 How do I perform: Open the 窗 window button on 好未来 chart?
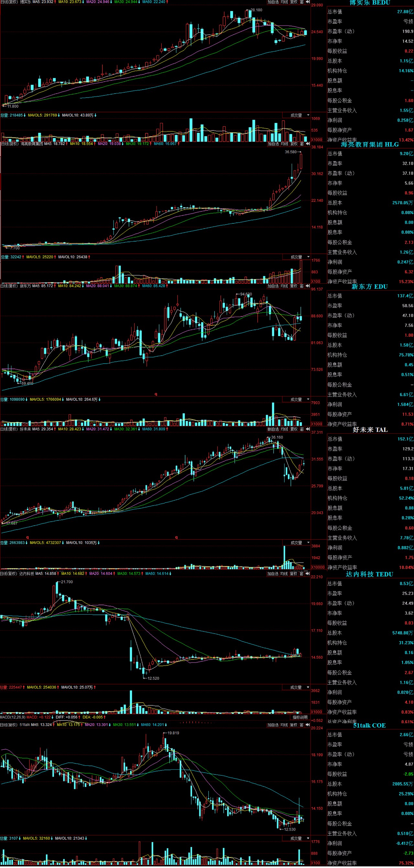point(302,429)
